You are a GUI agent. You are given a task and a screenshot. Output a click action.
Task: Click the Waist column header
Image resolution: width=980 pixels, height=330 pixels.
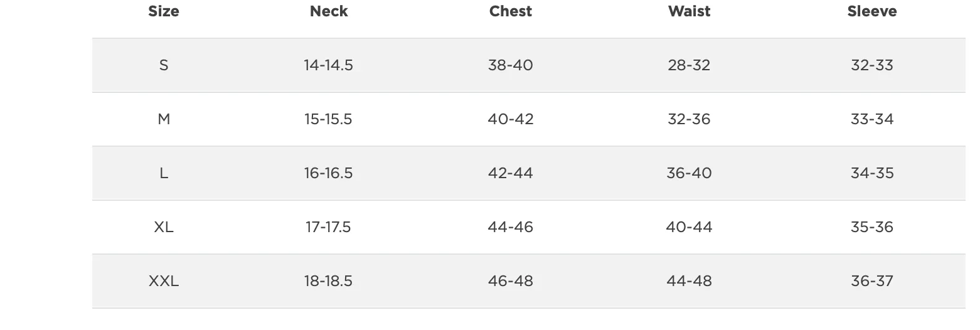click(690, 11)
